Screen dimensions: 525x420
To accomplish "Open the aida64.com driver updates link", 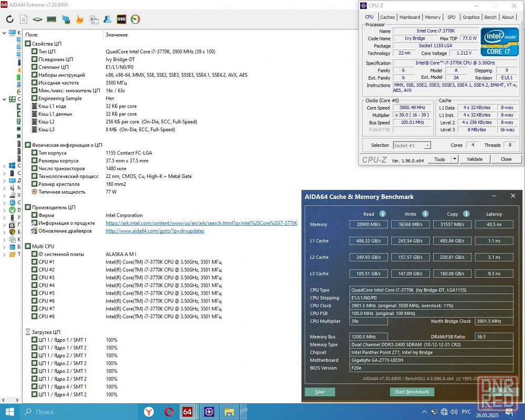I will 155,231.
